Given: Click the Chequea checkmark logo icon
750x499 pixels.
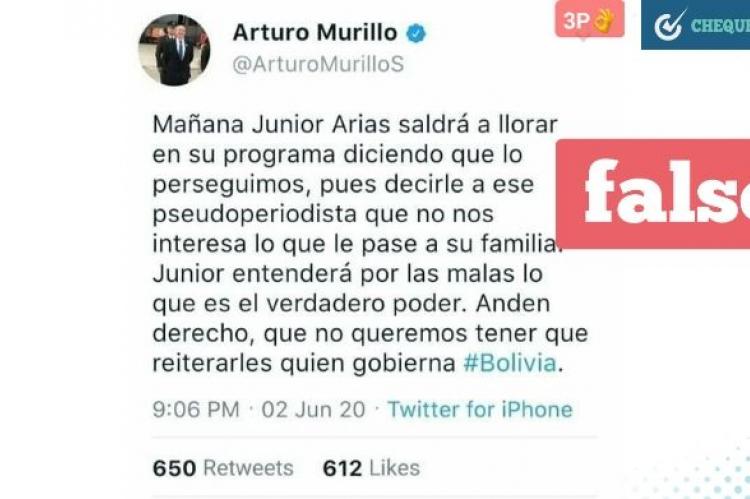Looking at the screenshot, I should click(670, 25).
